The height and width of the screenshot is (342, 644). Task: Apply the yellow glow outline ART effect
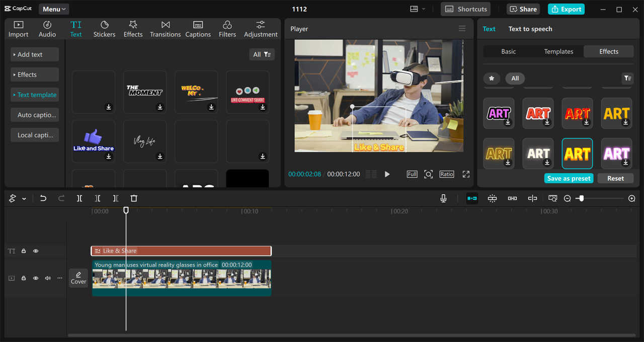coord(499,154)
